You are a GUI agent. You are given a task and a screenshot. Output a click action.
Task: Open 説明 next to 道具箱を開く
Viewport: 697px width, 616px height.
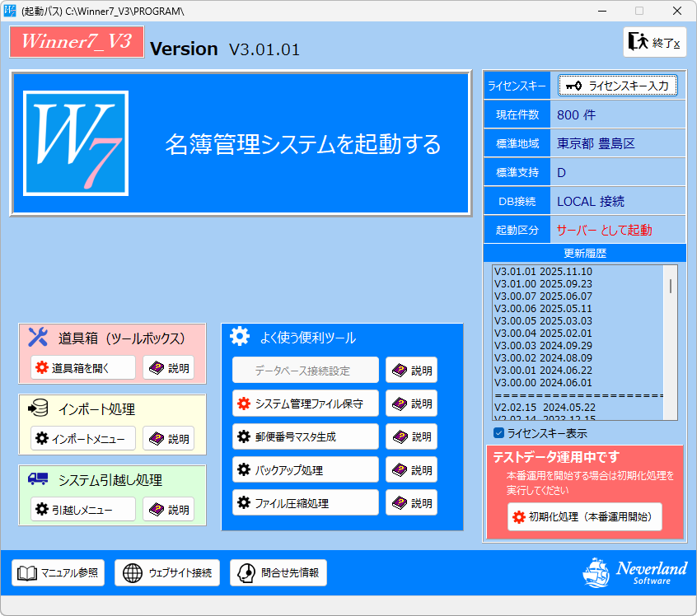coord(168,367)
